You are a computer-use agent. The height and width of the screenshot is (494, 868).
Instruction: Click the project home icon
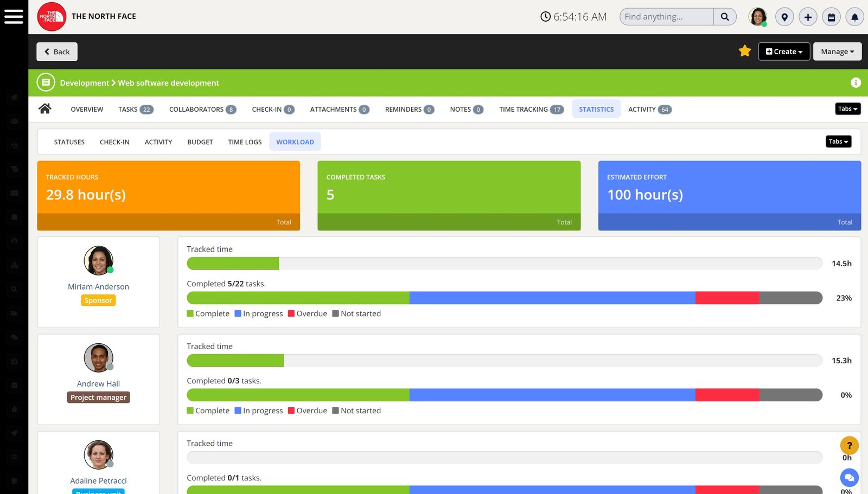tap(45, 109)
